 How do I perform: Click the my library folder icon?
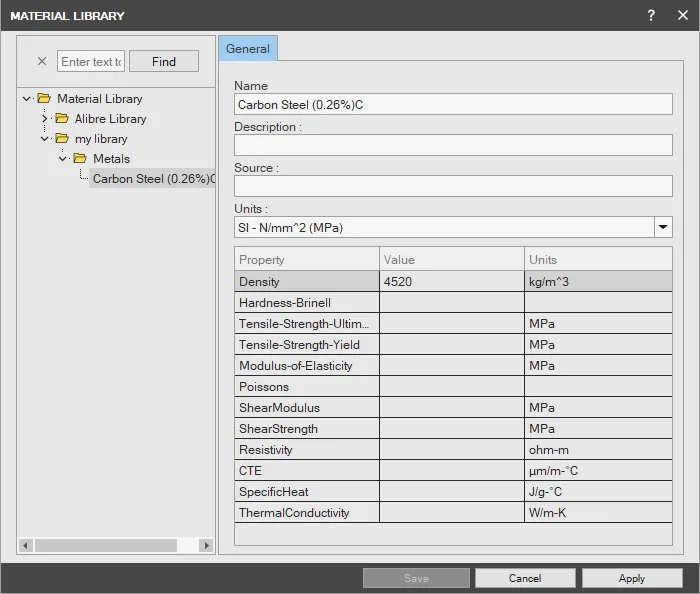(x=62, y=138)
